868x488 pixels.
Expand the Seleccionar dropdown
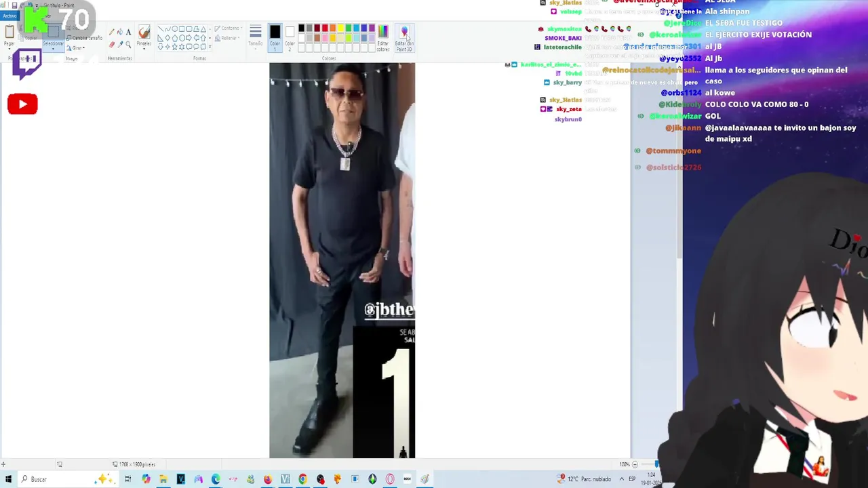coord(53,49)
